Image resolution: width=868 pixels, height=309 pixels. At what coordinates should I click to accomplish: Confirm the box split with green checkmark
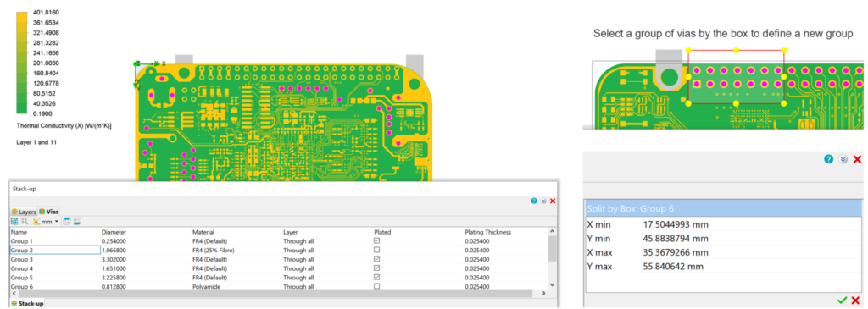(842, 301)
